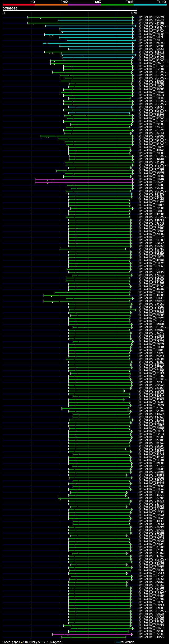Open hit UniRef100_Q4CAG4
169x644 pixels.
point(152,260)
